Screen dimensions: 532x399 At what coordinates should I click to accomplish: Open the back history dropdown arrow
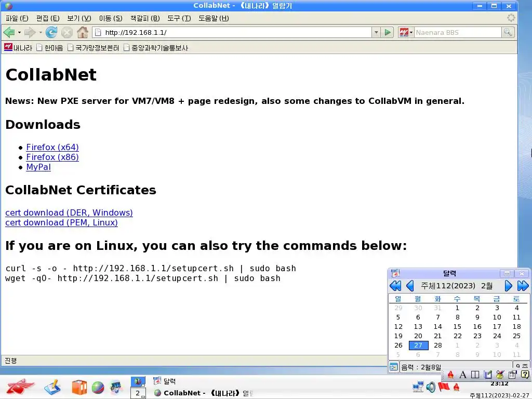[x=19, y=33]
